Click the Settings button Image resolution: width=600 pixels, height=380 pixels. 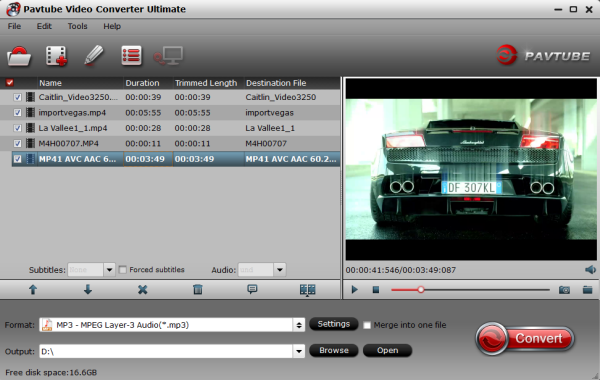click(334, 324)
